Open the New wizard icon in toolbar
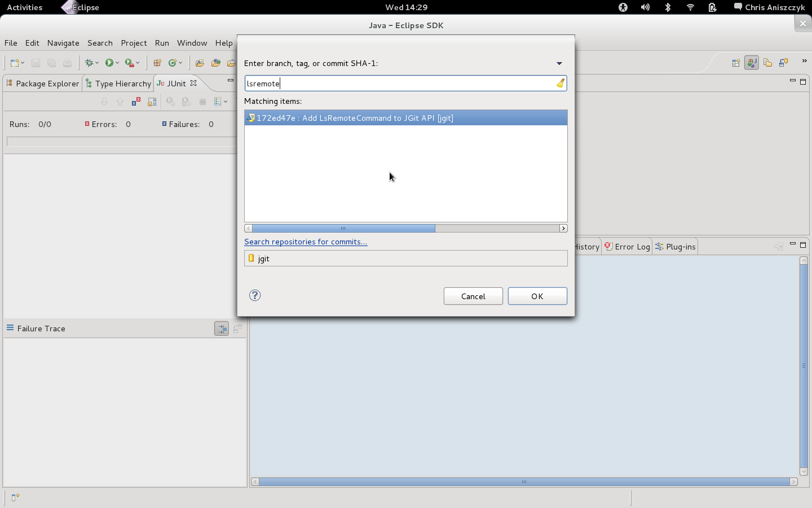The image size is (812, 508). tap(15, 63)
